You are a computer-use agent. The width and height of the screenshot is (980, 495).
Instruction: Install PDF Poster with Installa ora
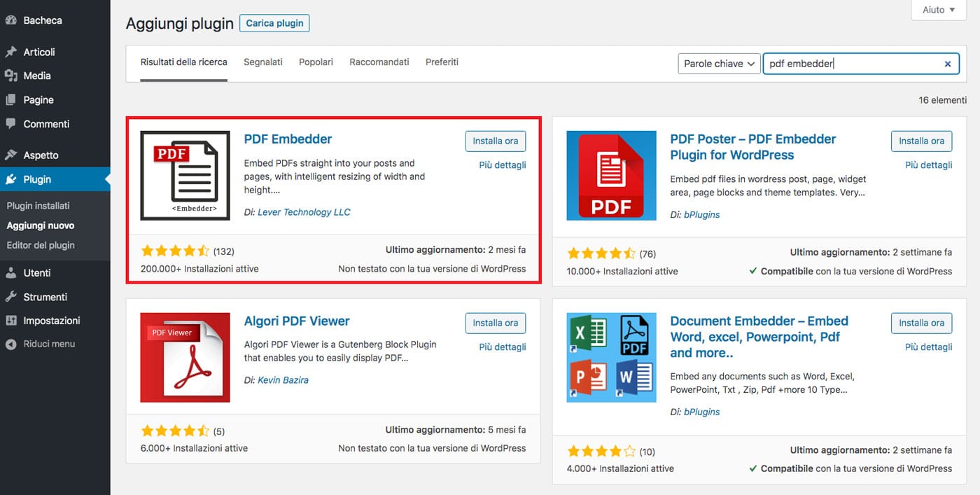click(x=922, y=141)
